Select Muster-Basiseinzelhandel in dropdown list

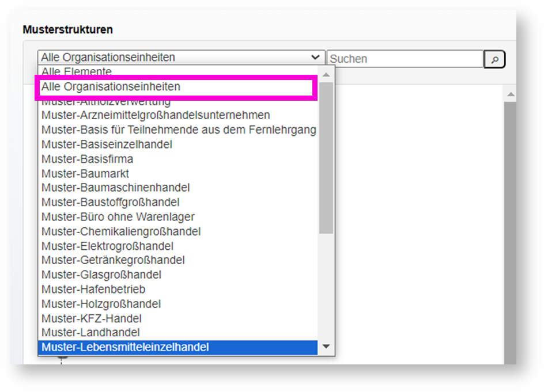[x=107, y=144]
